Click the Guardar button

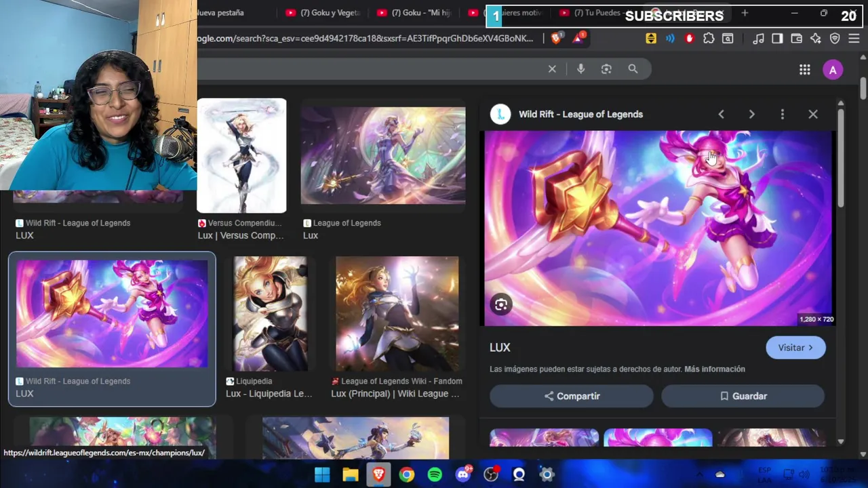[x=743, y=396]
